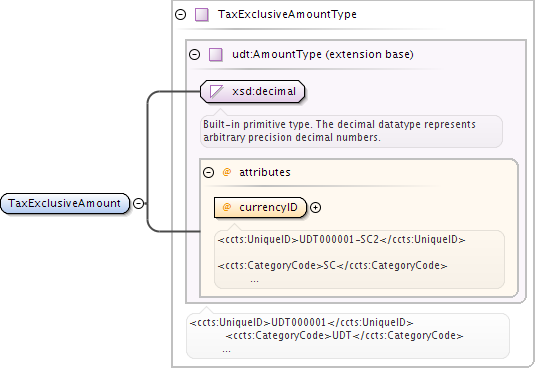536x369 pixels.
Task: Click the UDT000001 UniqueID annotation line
Action: click(302, 322)
